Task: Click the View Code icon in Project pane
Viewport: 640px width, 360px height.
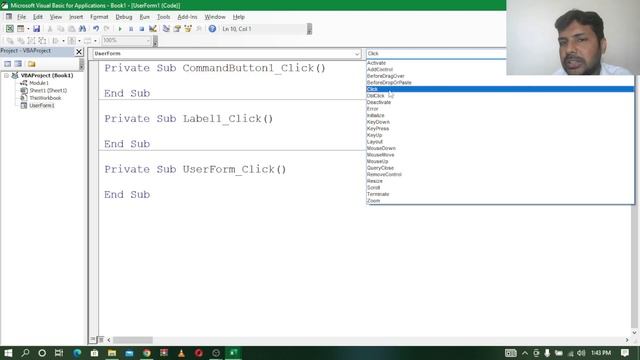Action: click(8, 64)
